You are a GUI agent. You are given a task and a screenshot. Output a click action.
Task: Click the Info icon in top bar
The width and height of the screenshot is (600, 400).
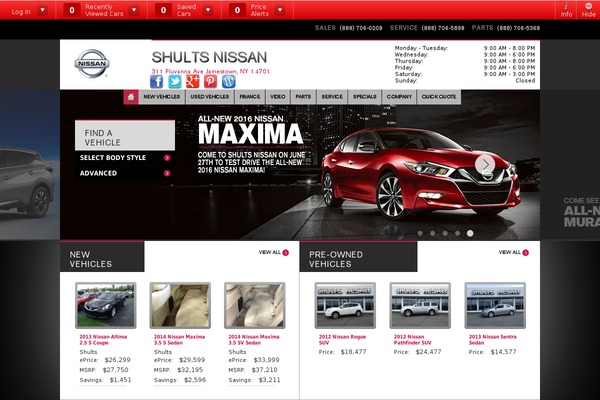(566, 10)
